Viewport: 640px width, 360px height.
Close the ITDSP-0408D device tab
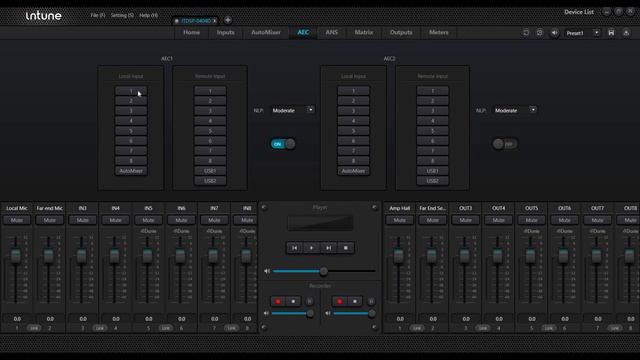coord(215,21)
